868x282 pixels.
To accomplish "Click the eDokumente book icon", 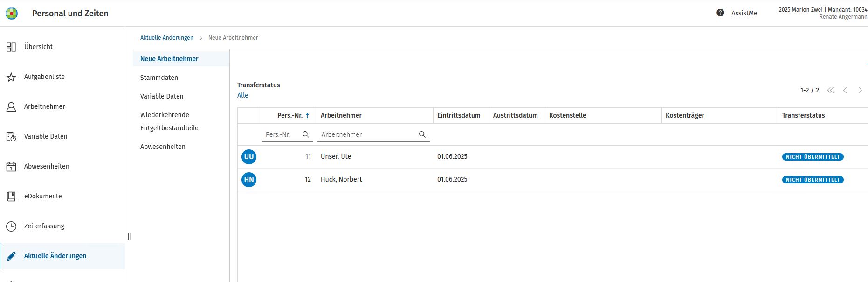I will click(11, 196).
